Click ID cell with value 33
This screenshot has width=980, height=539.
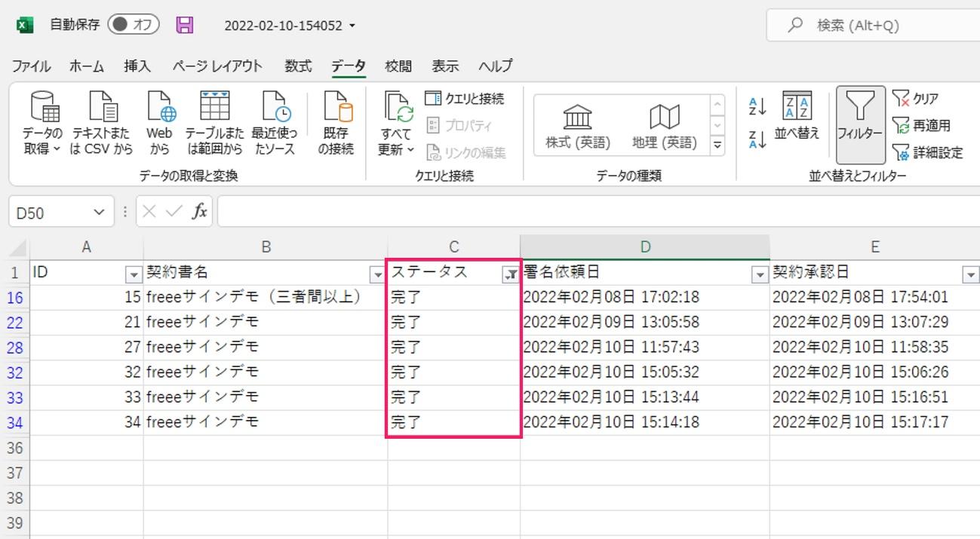87,397
